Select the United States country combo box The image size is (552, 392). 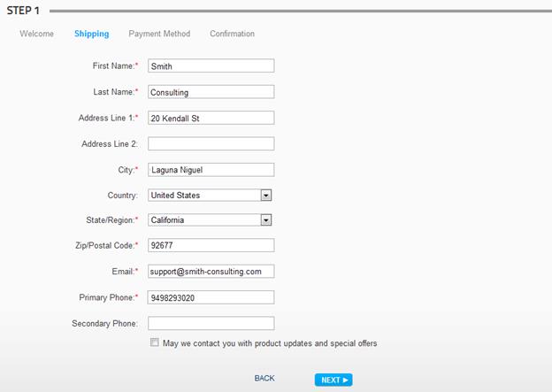click(210, 196)
